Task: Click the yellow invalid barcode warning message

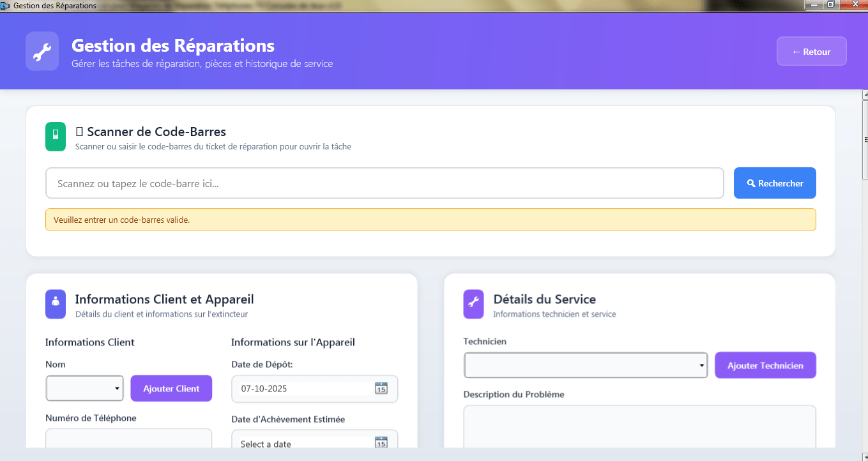Action: pos(430,220)
